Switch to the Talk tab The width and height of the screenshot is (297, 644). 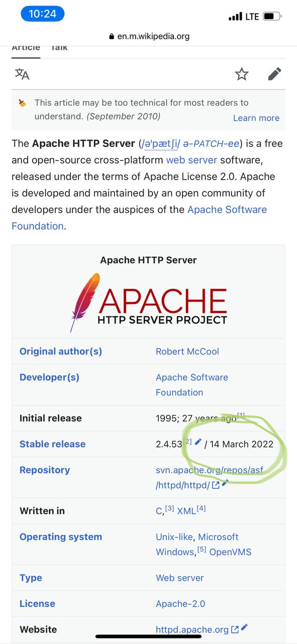[59, 48]
